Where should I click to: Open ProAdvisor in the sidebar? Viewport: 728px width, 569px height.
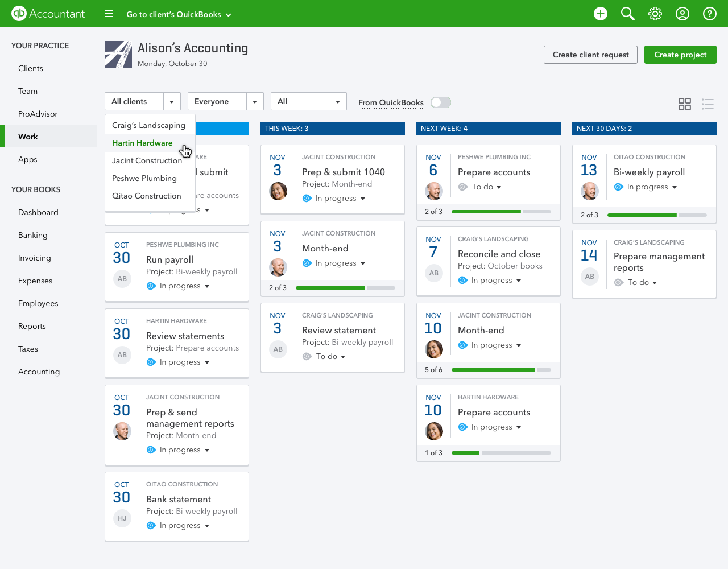[38, 114]
